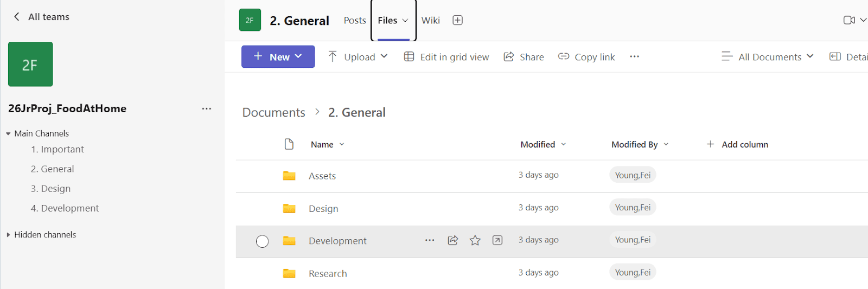Open the toolbar overflow ellipsis menu
Image resolution: width=868 pixels, height=289 pixels.
point(634,56)
